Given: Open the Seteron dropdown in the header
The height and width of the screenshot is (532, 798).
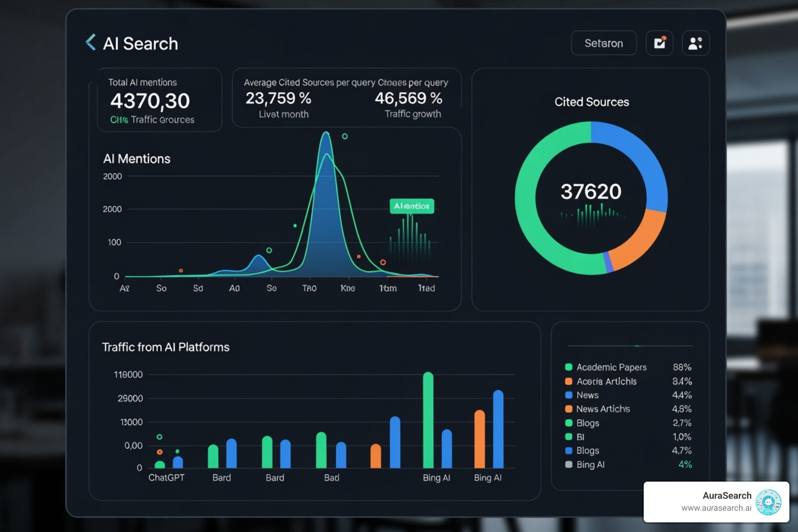Looking at the screenshot, I should tap(603, 43).
